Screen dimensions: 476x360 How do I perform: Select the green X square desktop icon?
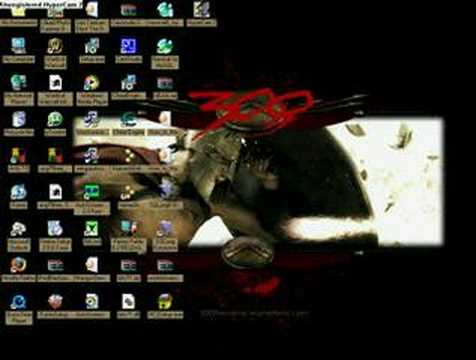click(91, 229)
